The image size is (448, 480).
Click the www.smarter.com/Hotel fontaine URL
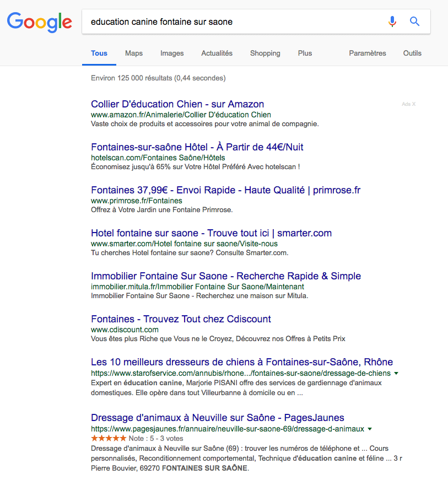click(x=184, y=244)
